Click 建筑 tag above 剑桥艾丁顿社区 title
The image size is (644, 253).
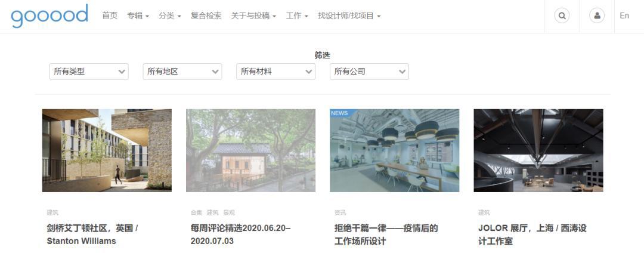coord(52,213)
